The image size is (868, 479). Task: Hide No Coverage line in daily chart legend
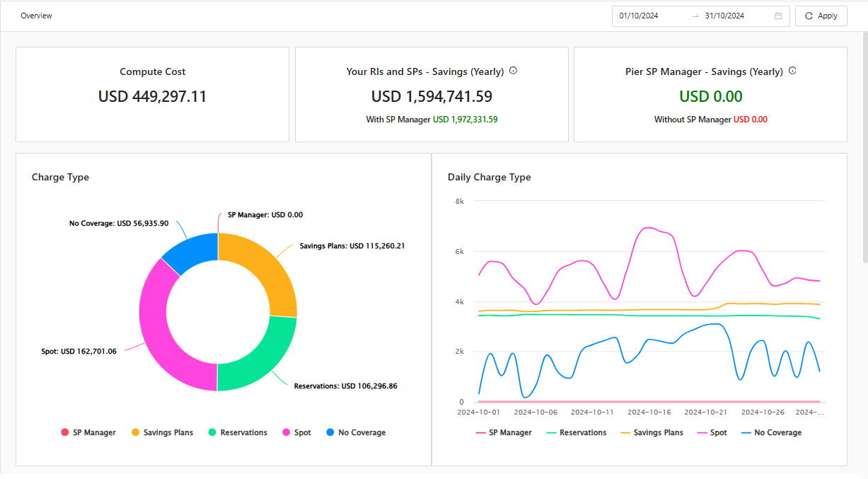(x=771, y=432)
